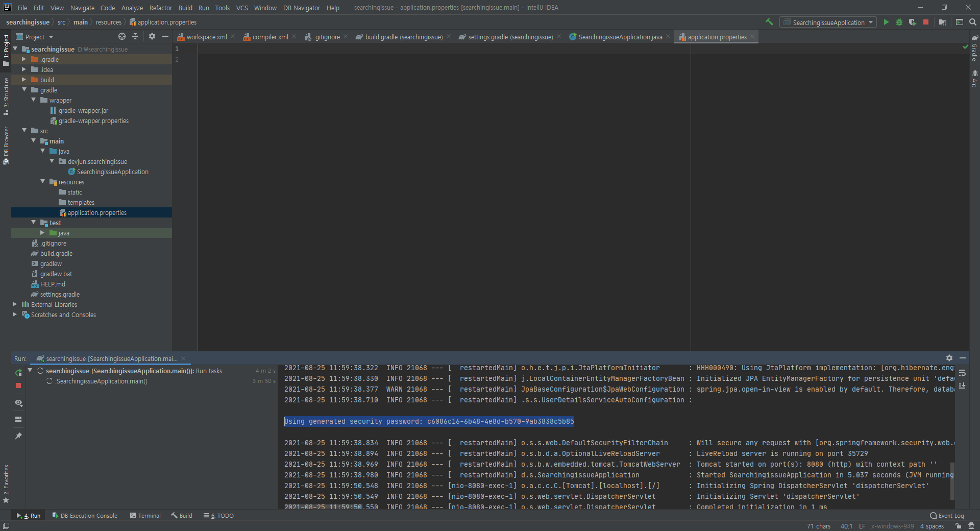The image size is (980, 531).
Task: Stop the process with the Run panel's red square
Action: click(x=18, y=385)
